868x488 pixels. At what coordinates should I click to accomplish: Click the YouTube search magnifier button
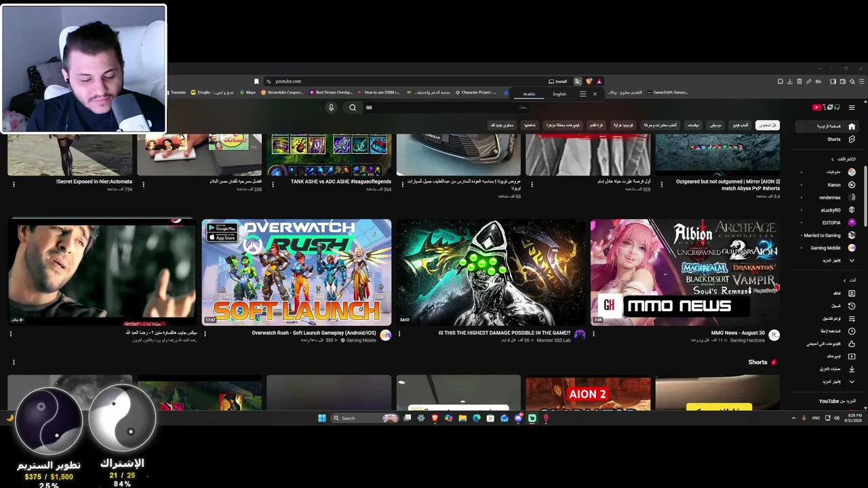tap(353, 107)
